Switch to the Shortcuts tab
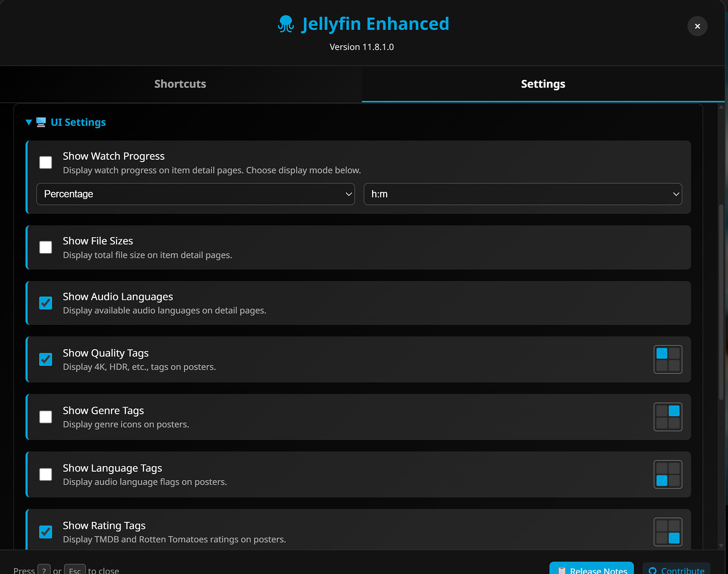The height and width of the screenshot is (574, 728). click(x=180, y=84)
